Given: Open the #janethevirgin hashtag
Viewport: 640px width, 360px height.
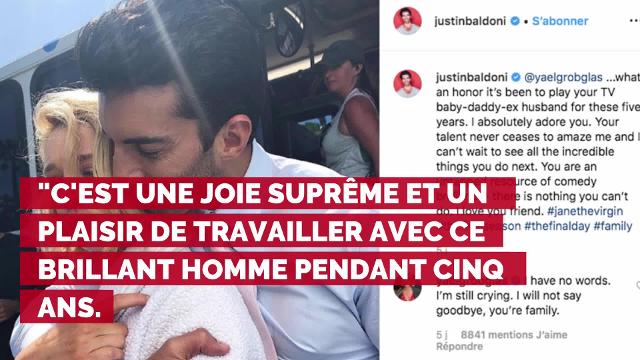Looking at the screenshot, I should [585, 211].
